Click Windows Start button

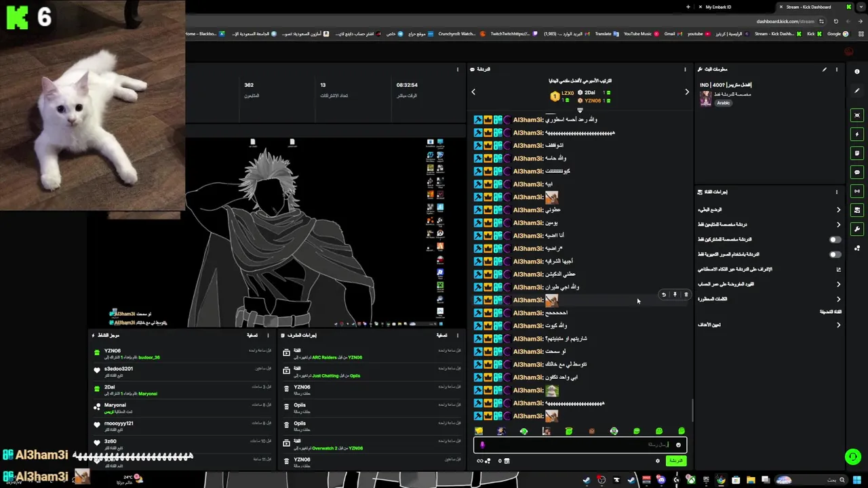(x=856, y=480)
